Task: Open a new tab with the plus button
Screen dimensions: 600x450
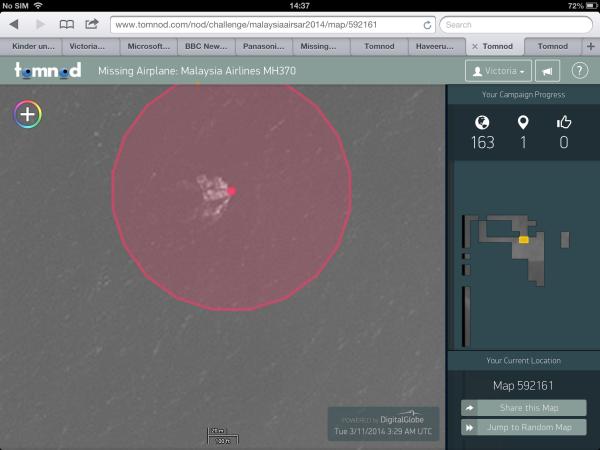Action: tap(590, 46)
